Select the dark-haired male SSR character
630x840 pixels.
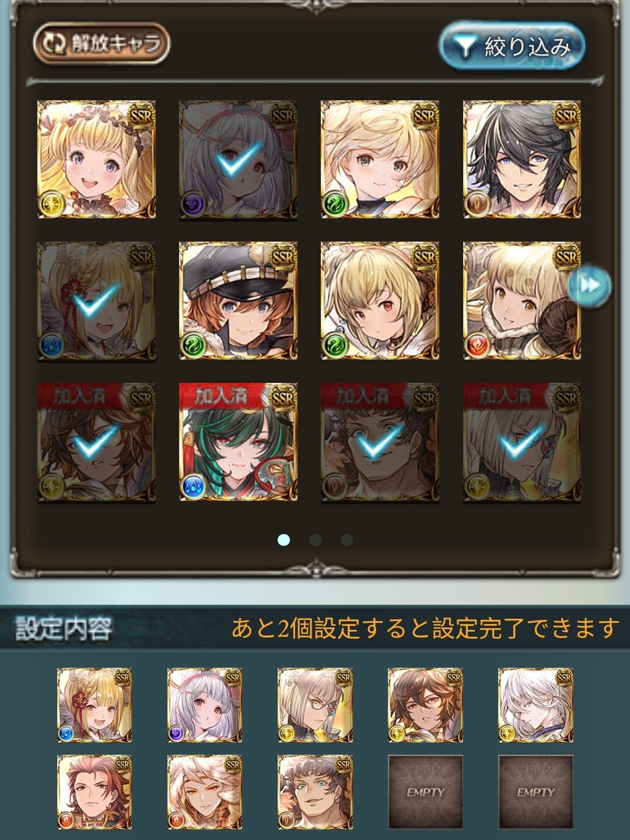[x=522, y=159]
